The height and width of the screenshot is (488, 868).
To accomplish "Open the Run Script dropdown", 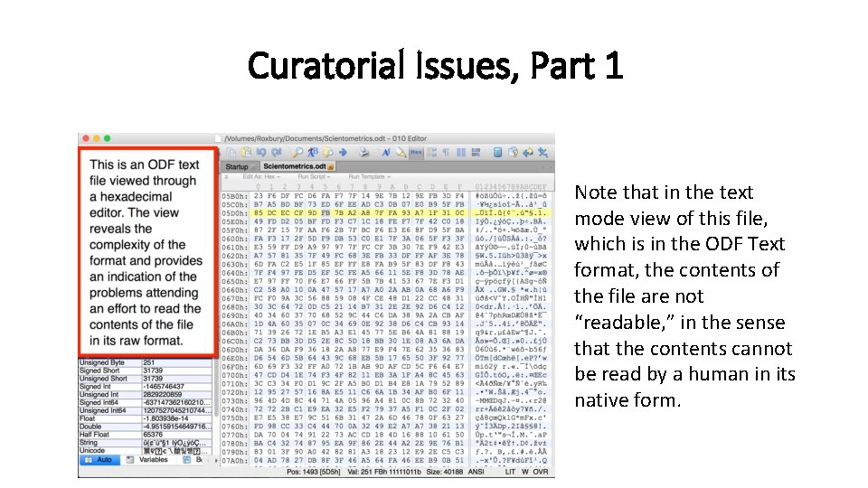I will coord(314,177).
